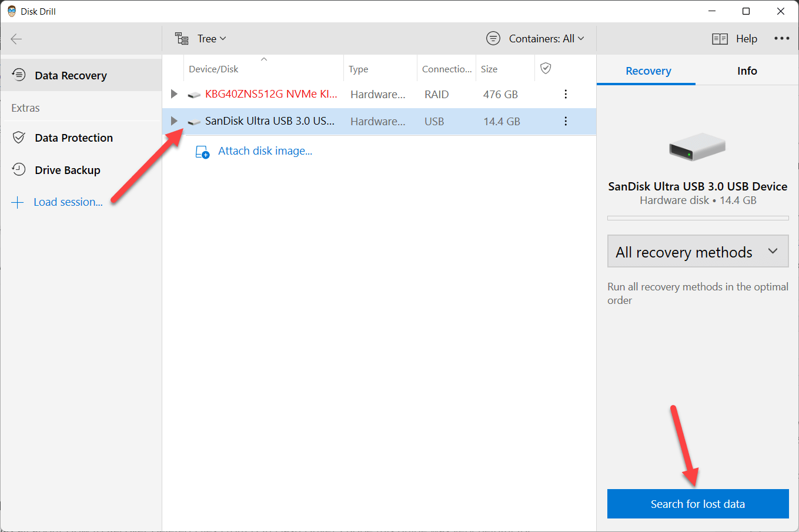The width and height of the screenshot is (799, 532).
Task: Open options menu for KBG40ZNS512G NVMe disk
Action: tap(566, 94)
